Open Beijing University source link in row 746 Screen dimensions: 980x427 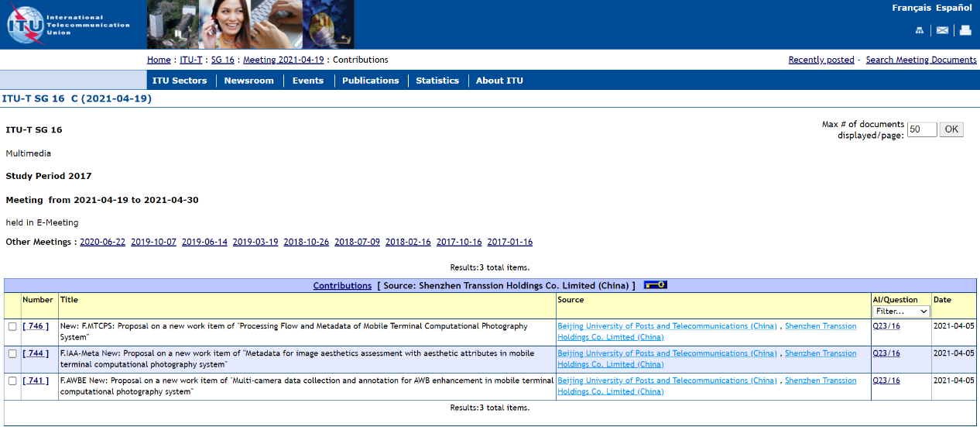click(x=667, y=326)
